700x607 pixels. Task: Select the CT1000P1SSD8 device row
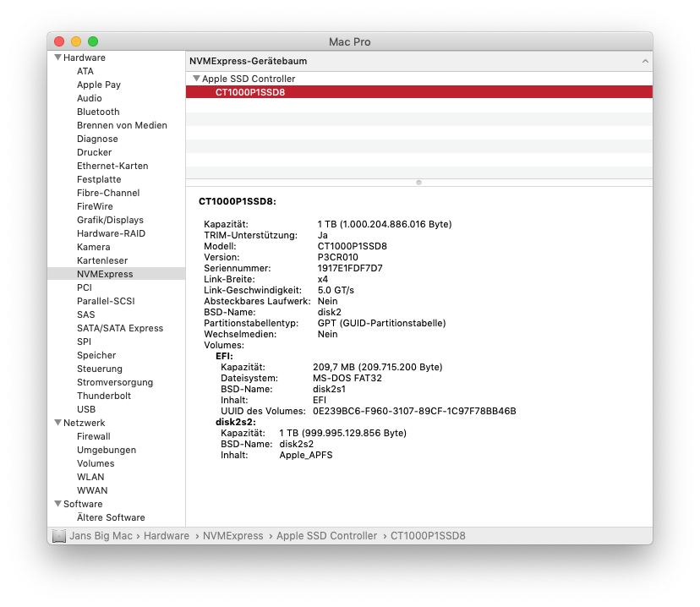pyautogui.click(x=250, y=92)
